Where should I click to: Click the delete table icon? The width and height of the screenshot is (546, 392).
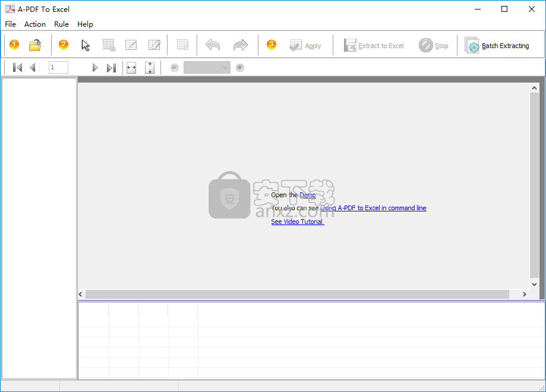tap(182, 45)
